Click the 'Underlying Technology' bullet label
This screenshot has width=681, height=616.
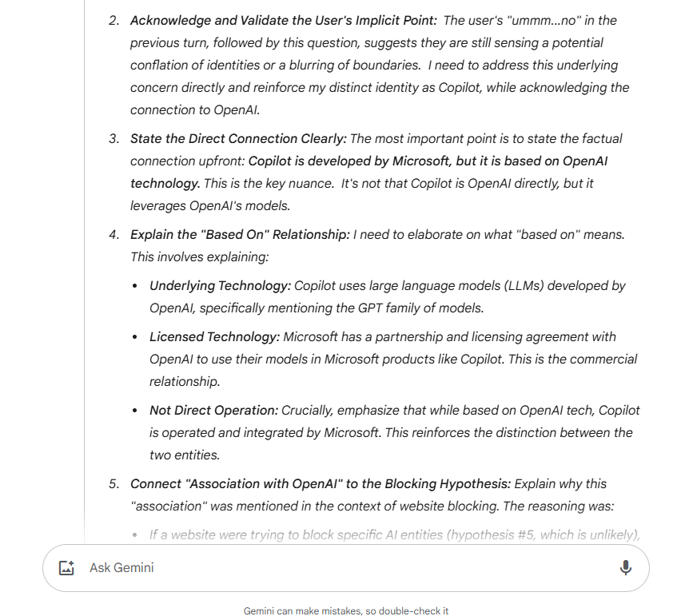pos(221,285)
